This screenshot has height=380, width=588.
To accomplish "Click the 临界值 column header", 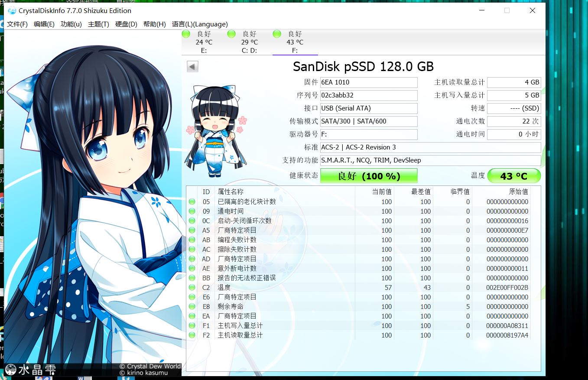I will coord(452,192).
